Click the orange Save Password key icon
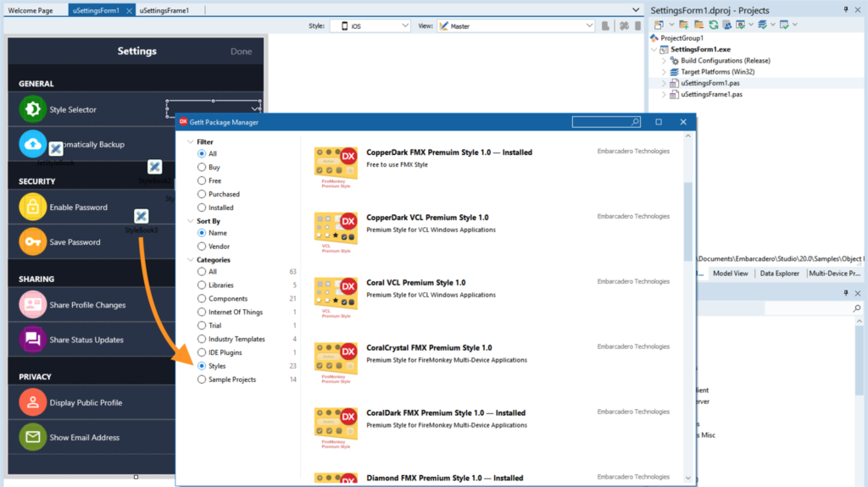The image size is (868, 487). pos(33,242)
